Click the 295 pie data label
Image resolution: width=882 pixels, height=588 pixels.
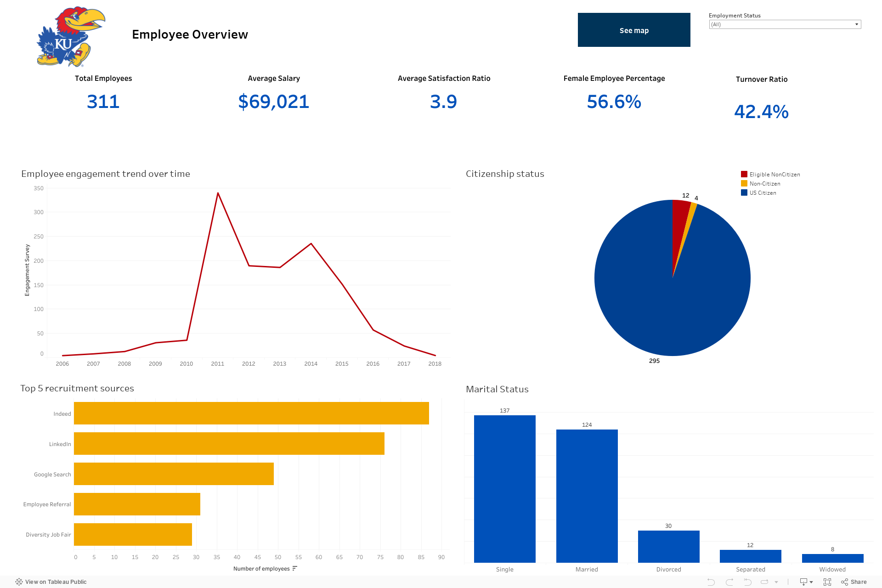654,361
